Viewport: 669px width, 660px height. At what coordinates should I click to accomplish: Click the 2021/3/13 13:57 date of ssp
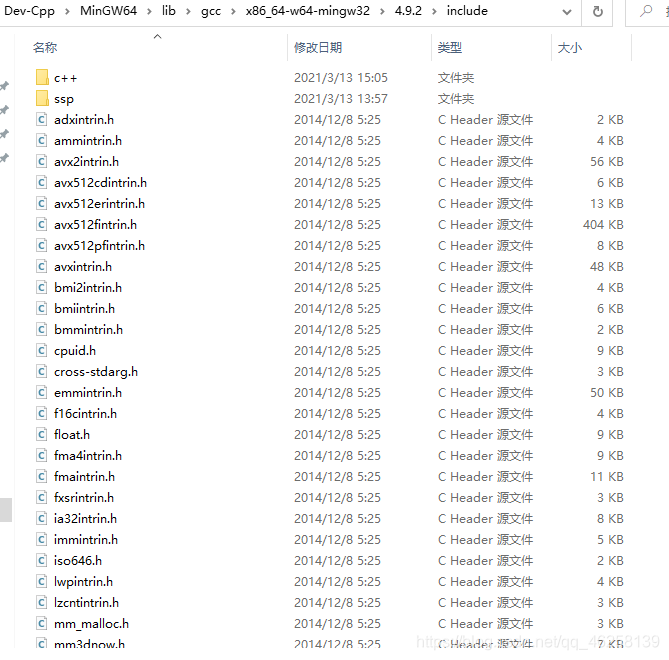[x=340, y=99]
